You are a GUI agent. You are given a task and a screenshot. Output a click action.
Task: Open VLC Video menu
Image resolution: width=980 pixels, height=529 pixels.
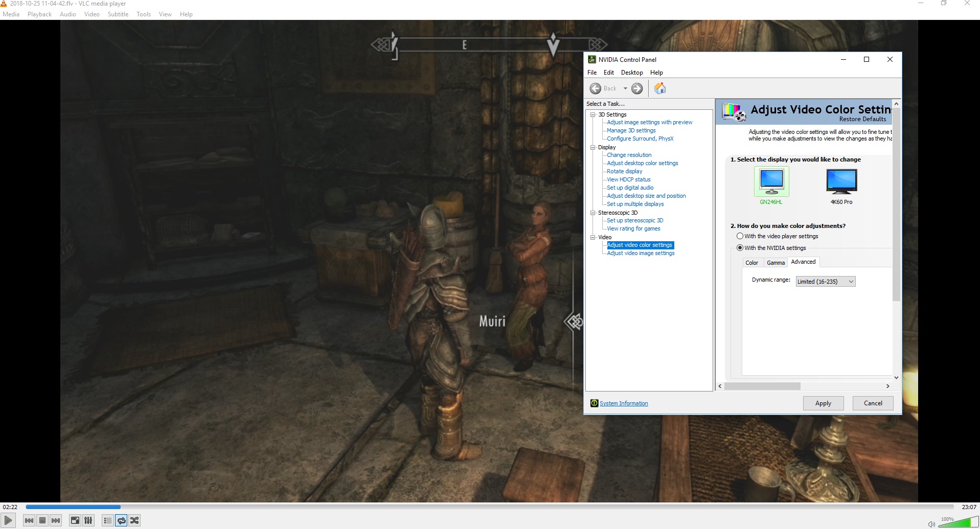(x=92, y=14)
